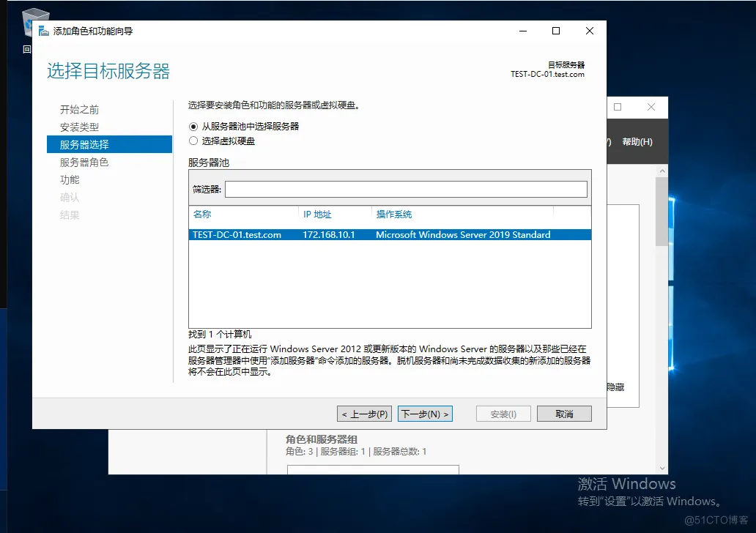
Task: Click the 选择目标服务器 page heading
Action: 108,71
